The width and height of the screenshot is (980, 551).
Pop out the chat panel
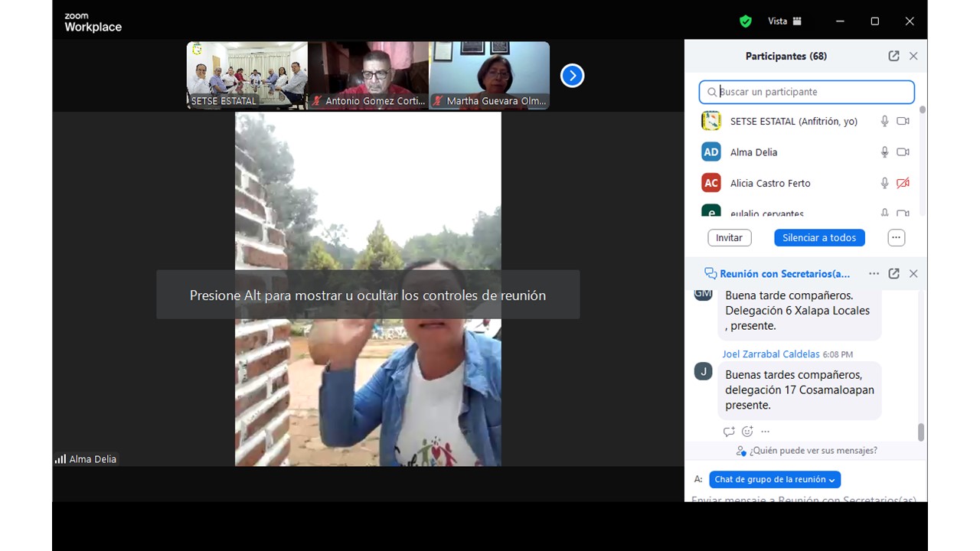coord(893,274)
